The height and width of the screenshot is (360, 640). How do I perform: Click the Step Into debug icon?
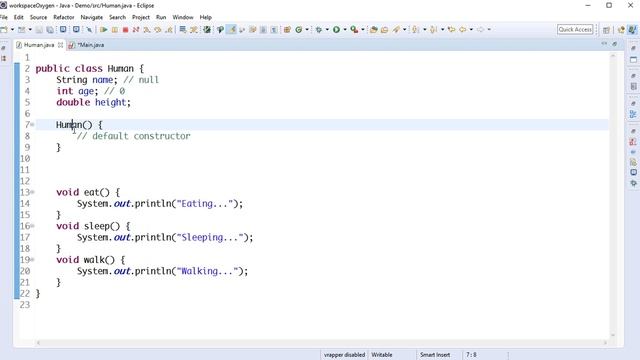[147, 29]
